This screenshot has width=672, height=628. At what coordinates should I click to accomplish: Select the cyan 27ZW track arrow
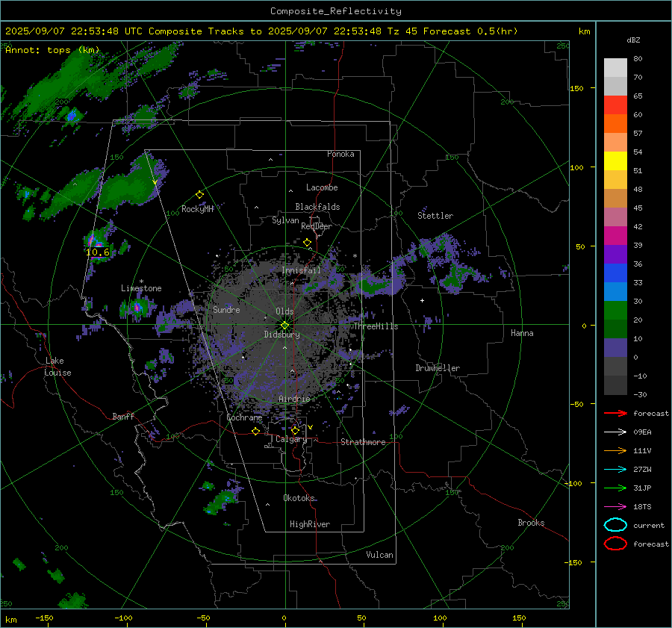pos(615,470)
